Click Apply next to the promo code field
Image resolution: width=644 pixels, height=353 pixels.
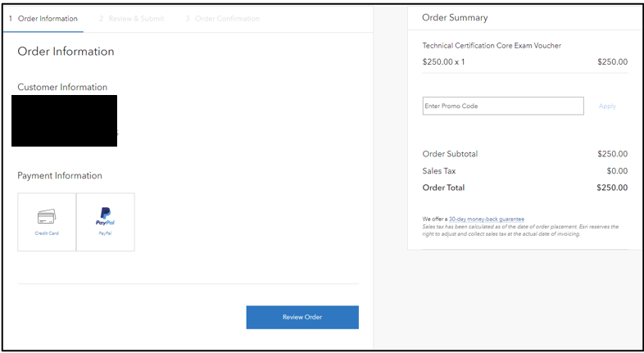coord(607,106)
